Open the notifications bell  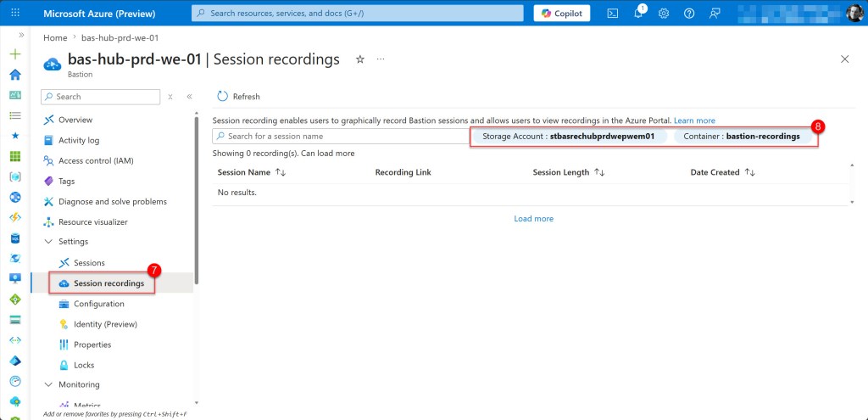point(638,14)
